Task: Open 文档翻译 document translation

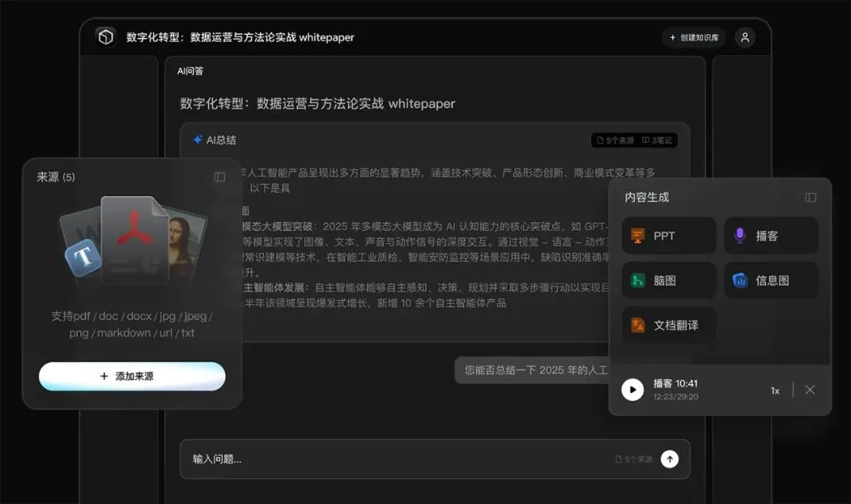Action: (669, 325)
